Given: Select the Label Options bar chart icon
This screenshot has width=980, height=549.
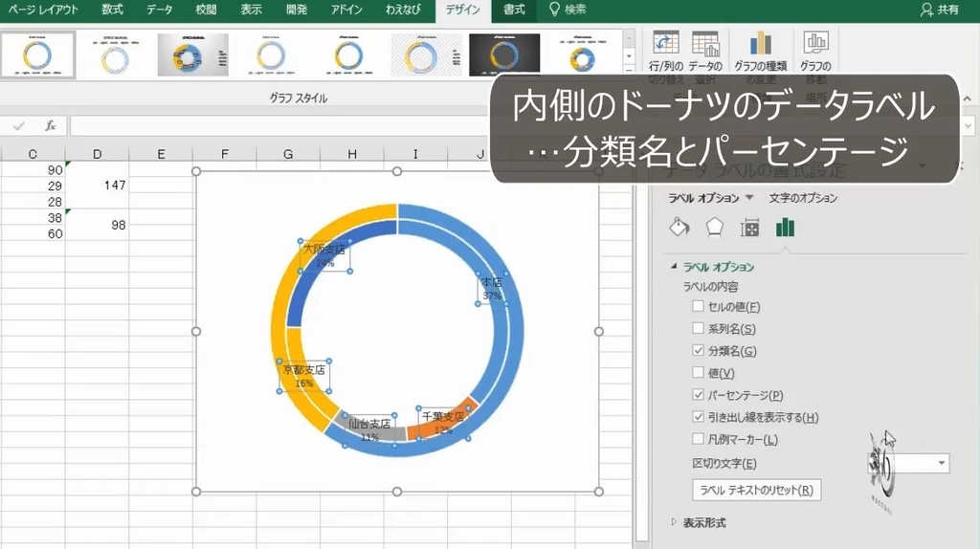Looking at the screenshot, I should click(785, 228).
